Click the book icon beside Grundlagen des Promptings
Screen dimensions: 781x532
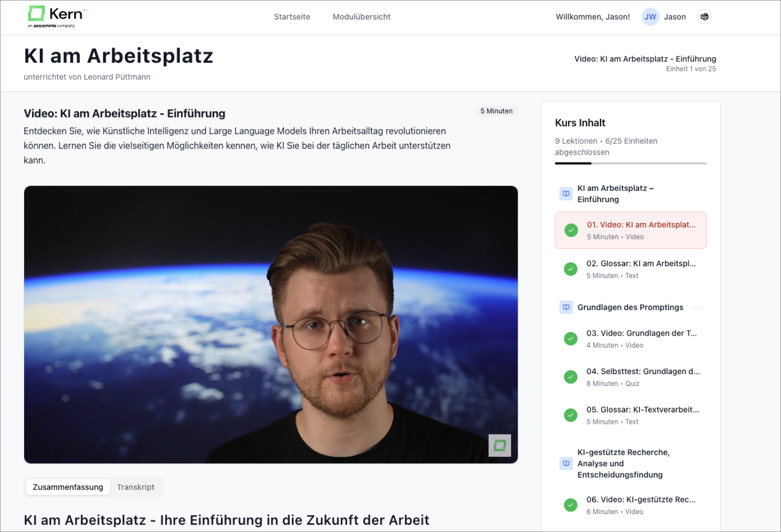coord(566,307)
